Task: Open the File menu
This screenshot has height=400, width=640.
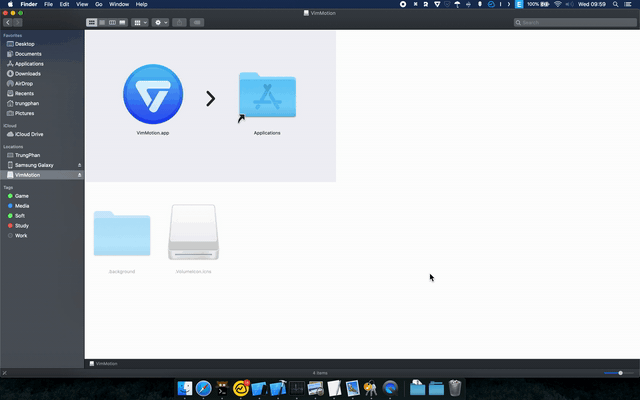Action: [48, 4]
